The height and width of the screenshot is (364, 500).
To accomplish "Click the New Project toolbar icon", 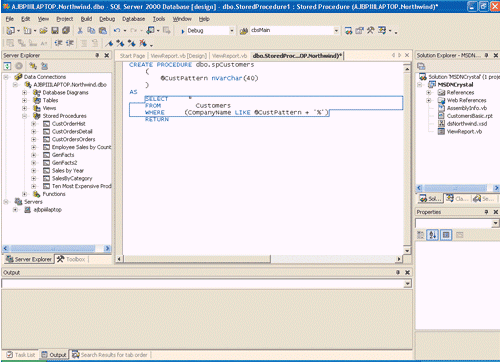I will (x=10, y=31).
